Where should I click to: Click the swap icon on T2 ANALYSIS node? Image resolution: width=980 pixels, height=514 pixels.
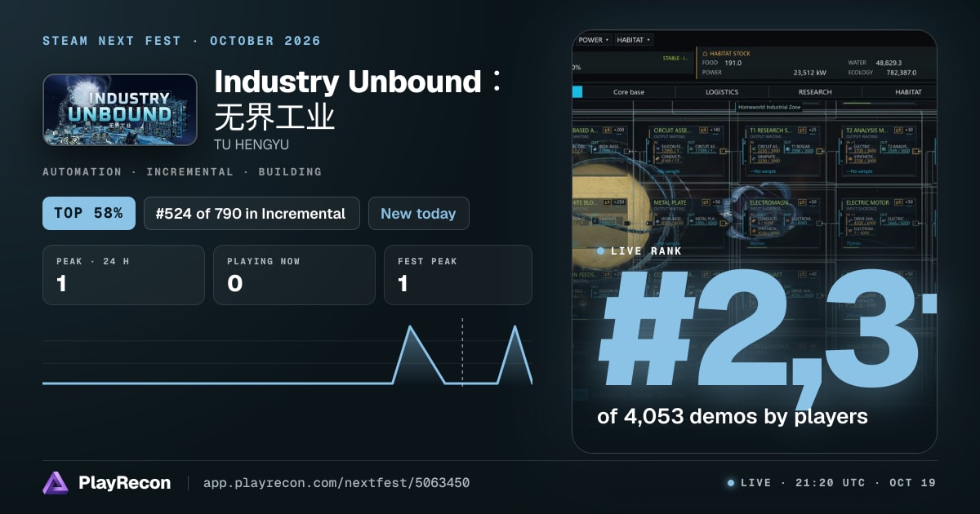click(x=898, y=130)
